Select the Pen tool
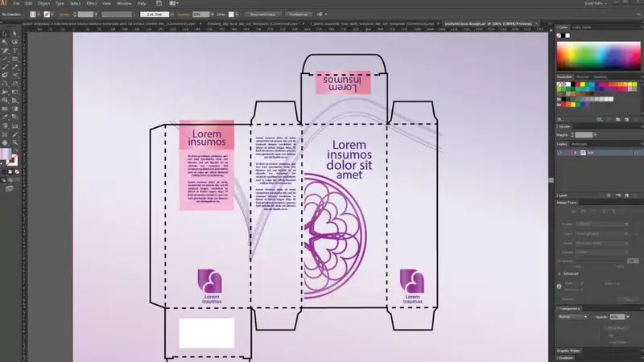This screenshot has width=644, height=362. tap(5, 51)
